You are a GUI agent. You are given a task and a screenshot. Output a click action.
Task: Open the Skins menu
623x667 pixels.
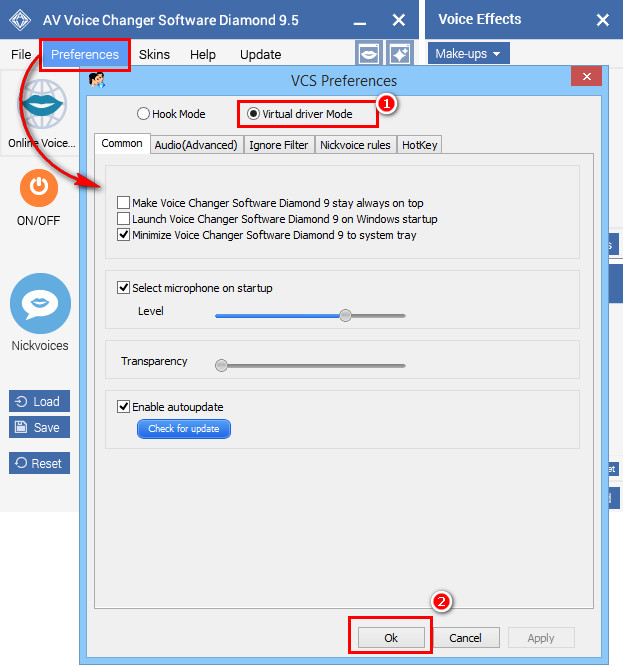point(154,54)
